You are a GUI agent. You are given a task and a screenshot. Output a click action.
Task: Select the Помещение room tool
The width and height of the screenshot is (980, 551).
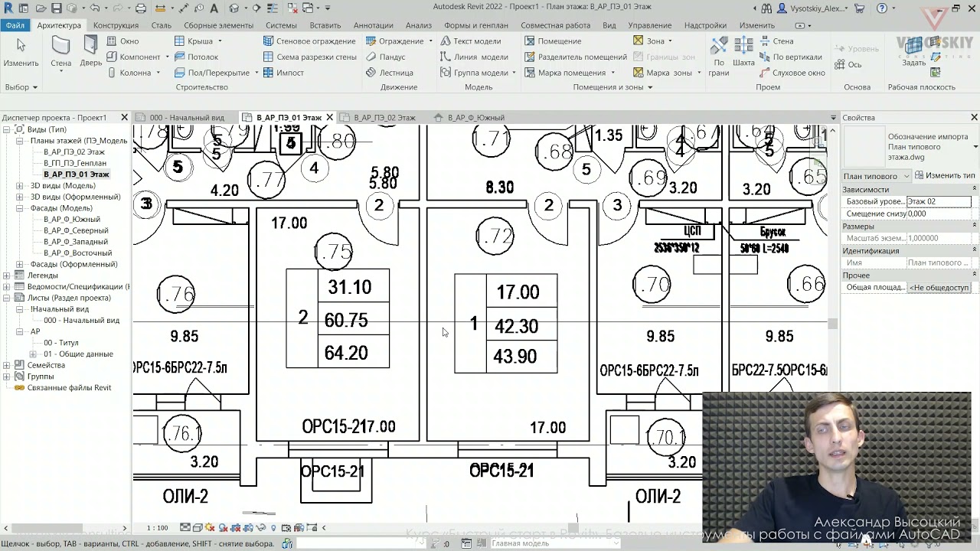(553, 41)
